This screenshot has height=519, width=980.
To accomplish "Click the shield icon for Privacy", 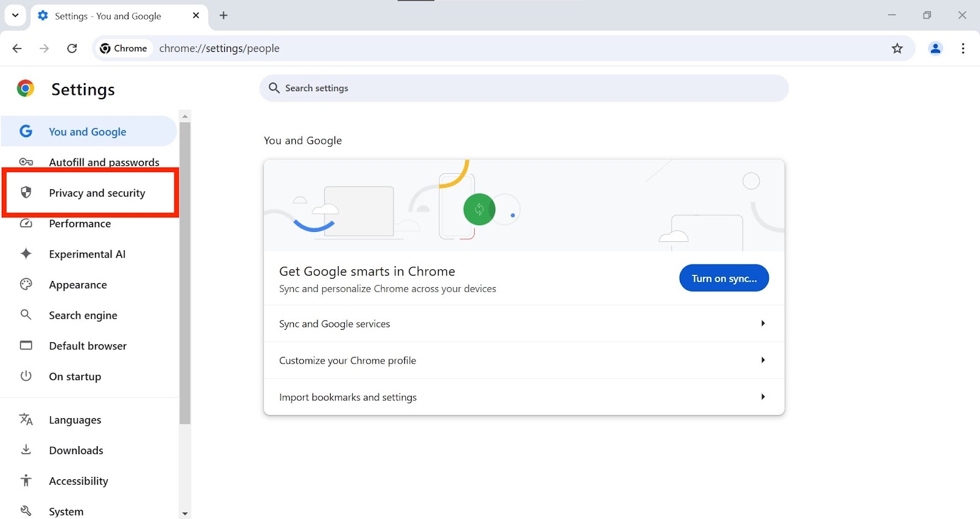I will tap(26, 192).
